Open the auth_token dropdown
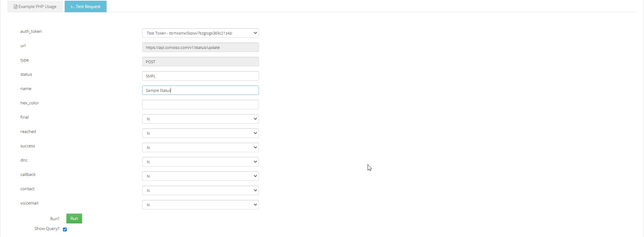The width and height of the screenshot is (644, 237). pyautogui.click(x=200, y=33)
